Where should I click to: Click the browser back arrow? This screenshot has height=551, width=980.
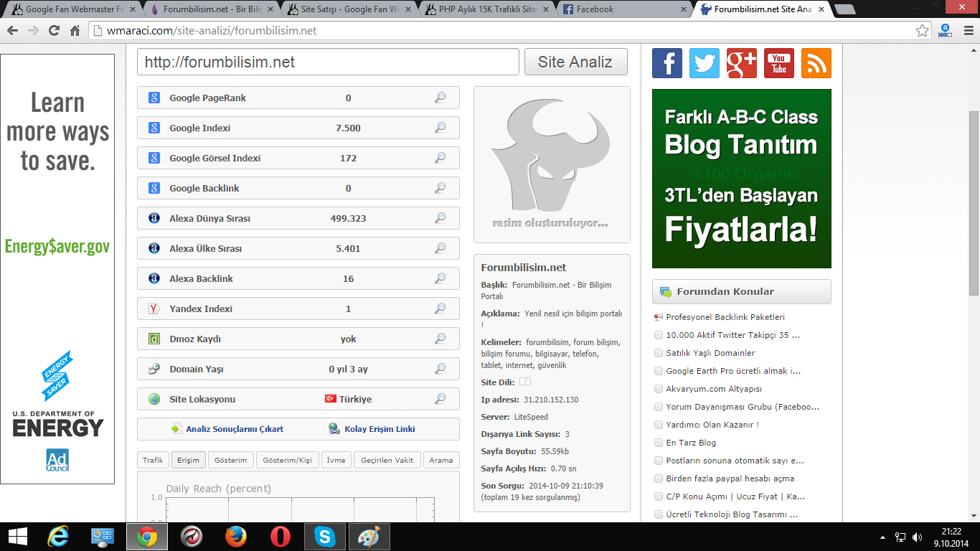coord(12,31)
